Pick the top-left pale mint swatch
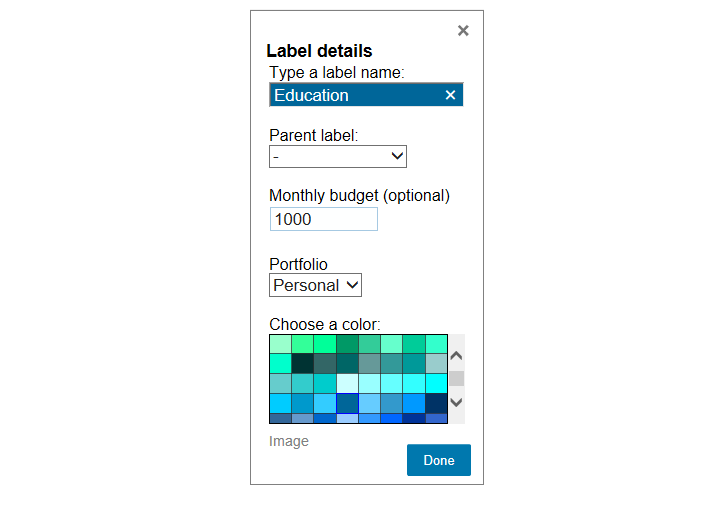Screen dimensions: 706x506 click(x=280, y=344)
